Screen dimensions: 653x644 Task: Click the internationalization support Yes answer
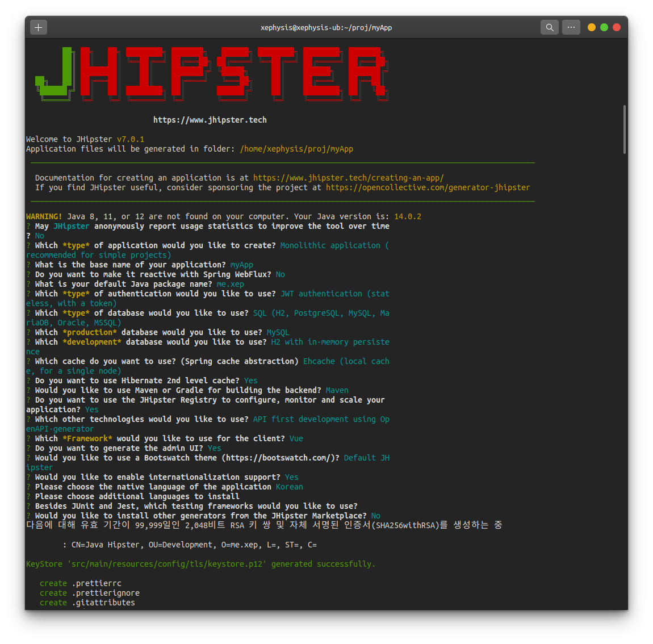(291, 478)
